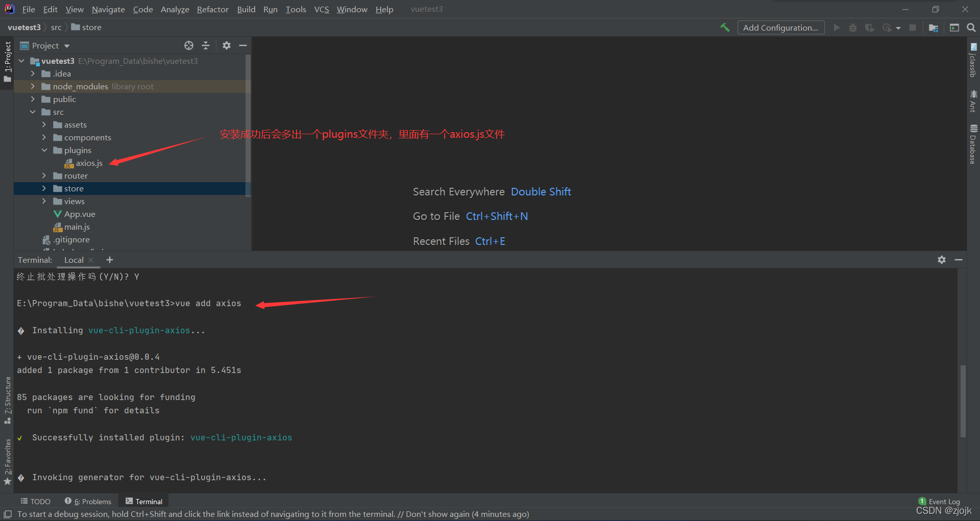Open Terminal settings gear
This screenshot has height=521, width=980.
click(941, 260)
